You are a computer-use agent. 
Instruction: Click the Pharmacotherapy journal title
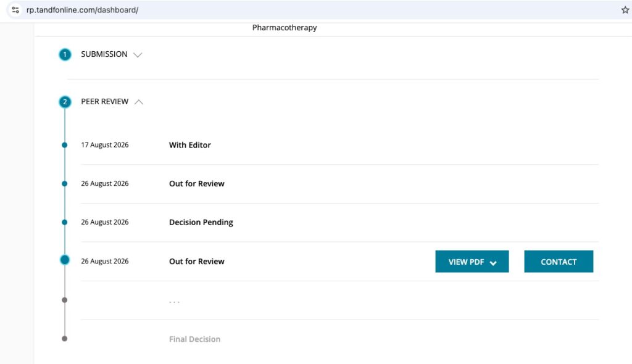[285, 27]
